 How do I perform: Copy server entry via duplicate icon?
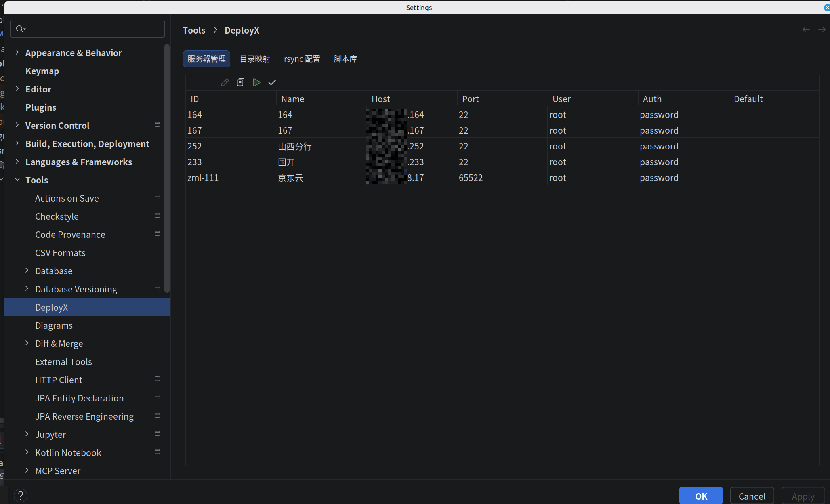tap(241, 82)
